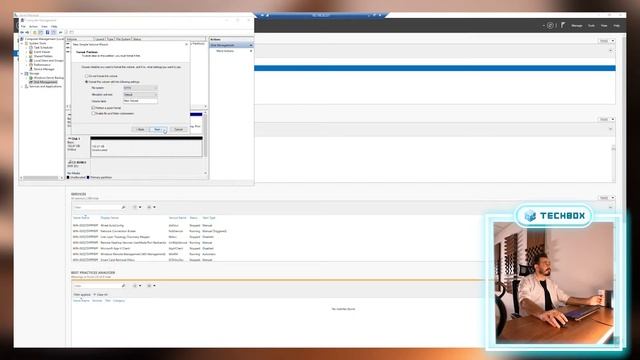
Task: Click the Back arrow in Computer Management toolbar
Action: click(x=22, y=32)
